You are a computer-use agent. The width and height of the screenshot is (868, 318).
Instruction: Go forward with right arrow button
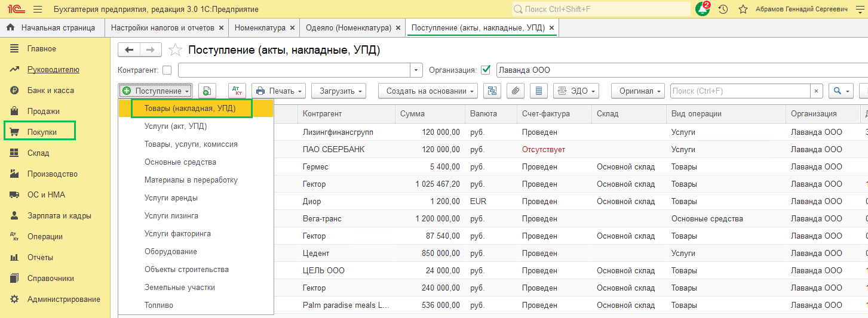click(x=151, y=50)
